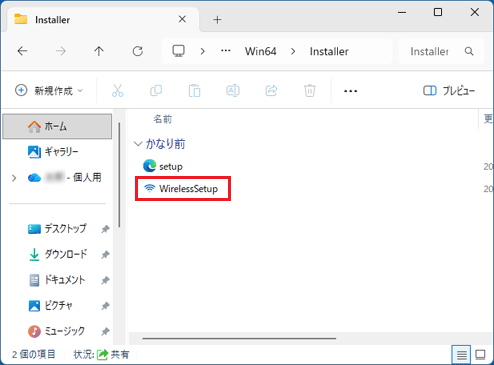
Task: Switch to details view in status bar
Action: (x=461, y=355)
